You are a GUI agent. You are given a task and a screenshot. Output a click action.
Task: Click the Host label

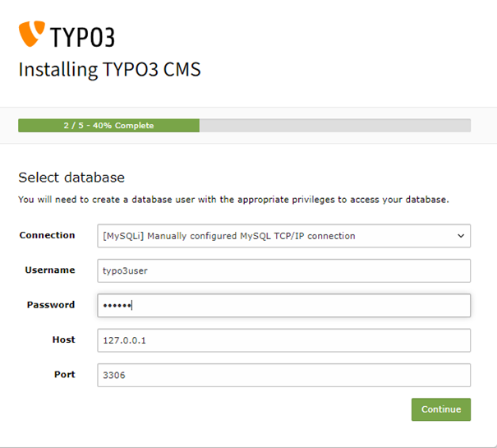(x=64, y=339)
